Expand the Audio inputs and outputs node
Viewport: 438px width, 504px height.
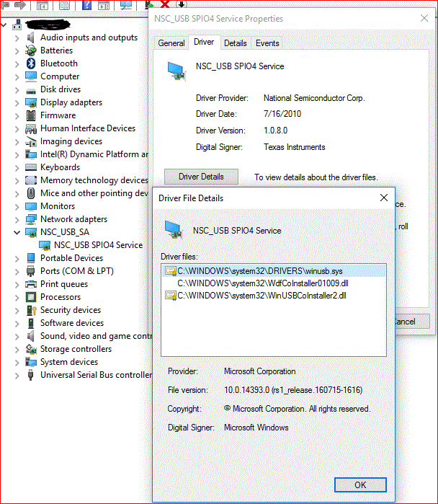[17, 38]
